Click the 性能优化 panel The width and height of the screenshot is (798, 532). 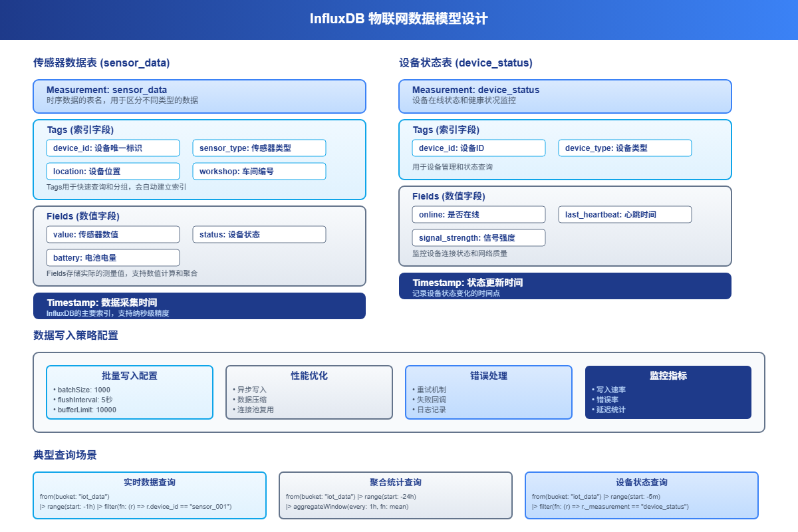(x=309, y=392)
